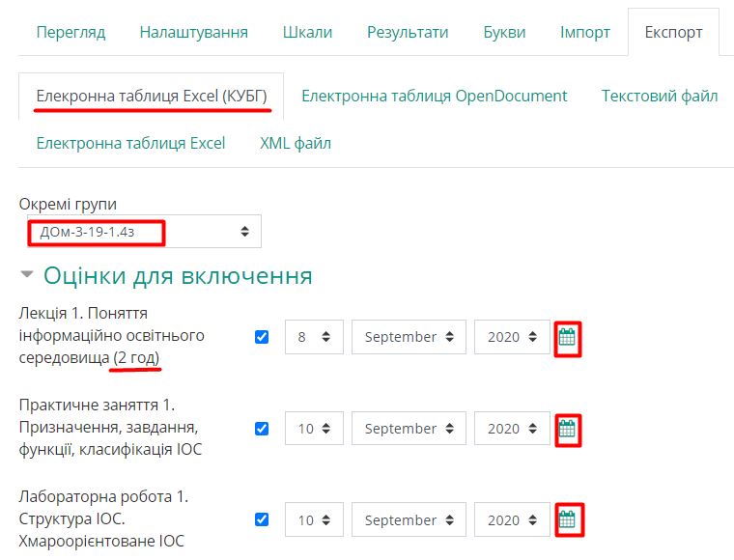Open month dropdown for Практичне заняття 1
The height and width of the screenshot is (560, 734).
[409, 429]
